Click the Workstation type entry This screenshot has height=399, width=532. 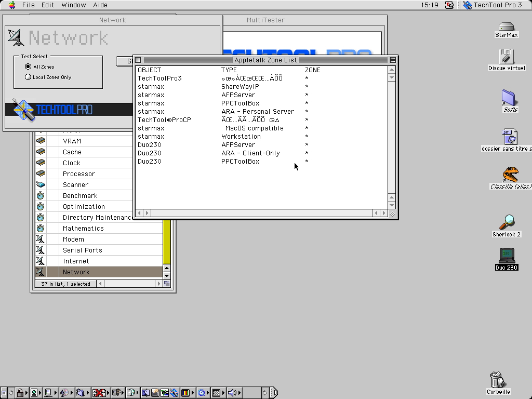[x=241, y=137]
